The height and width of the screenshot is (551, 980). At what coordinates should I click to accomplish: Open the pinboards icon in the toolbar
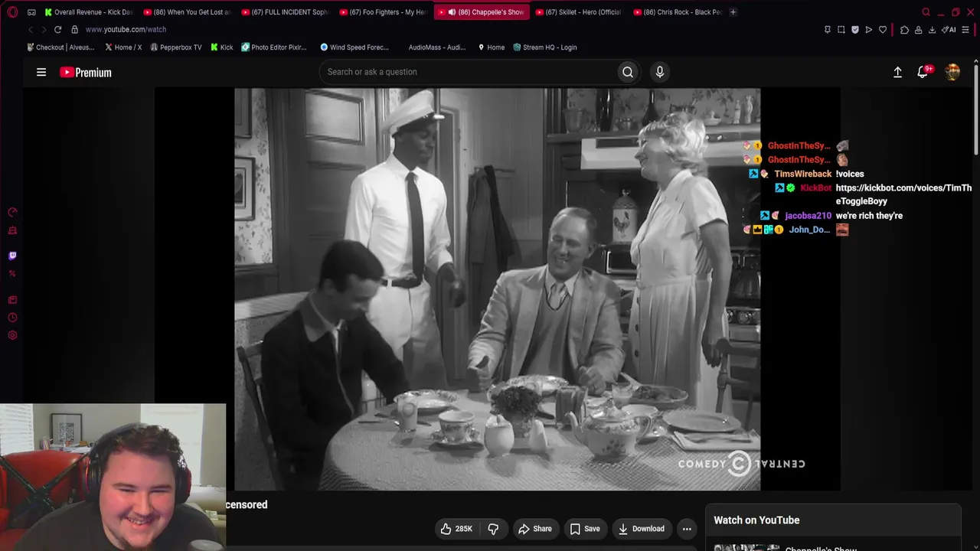(x=827, y=30)
